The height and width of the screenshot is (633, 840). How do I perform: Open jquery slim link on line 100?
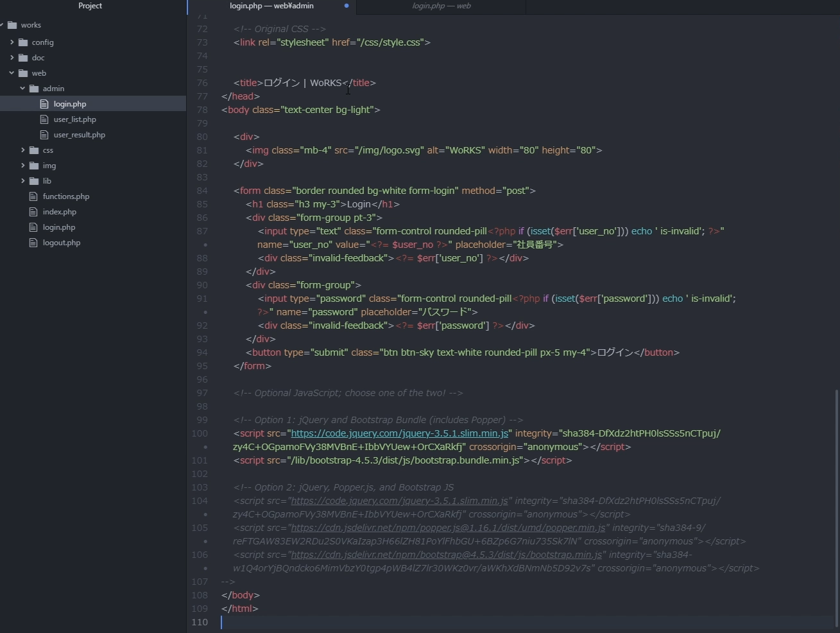pos(400,433)
